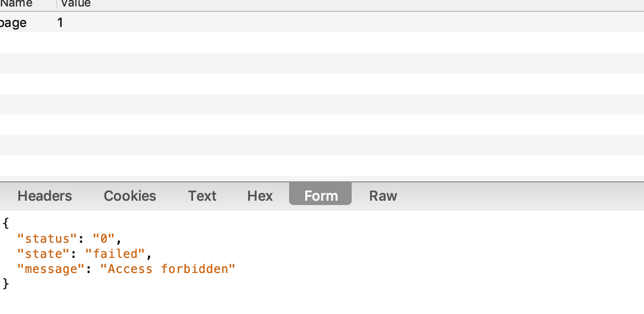
Task: Select the page parameter row
Action: coord(322,22)
